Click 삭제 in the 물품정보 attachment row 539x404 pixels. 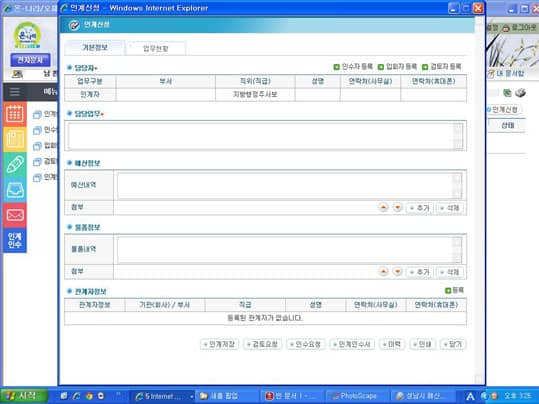450,272
